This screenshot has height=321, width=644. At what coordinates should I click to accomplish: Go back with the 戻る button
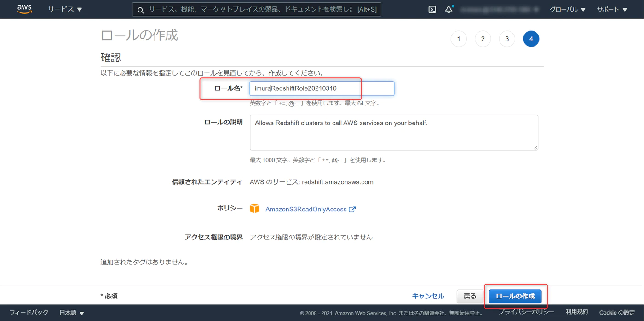point(470,296)
